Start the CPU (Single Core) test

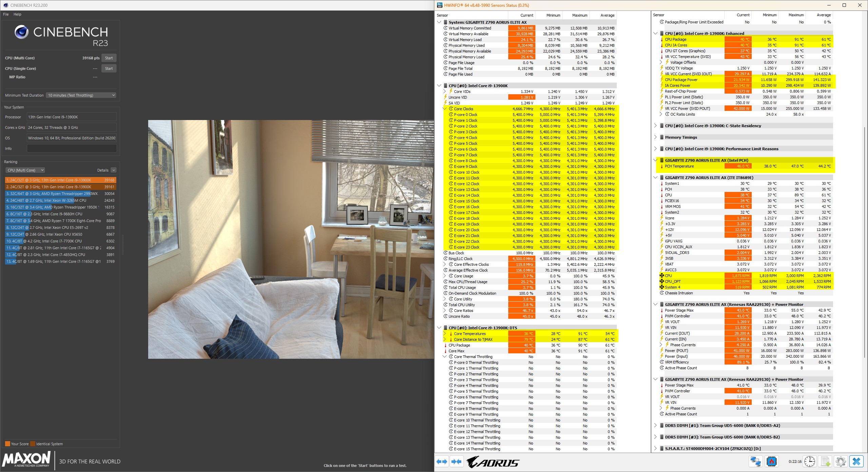[x=109, y=68]
